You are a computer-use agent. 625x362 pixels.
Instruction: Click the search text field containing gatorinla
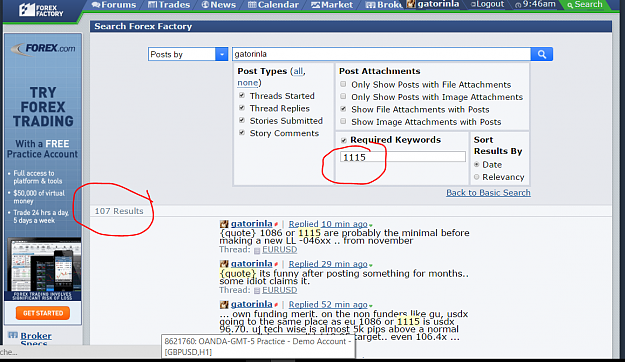coord(381,54)
